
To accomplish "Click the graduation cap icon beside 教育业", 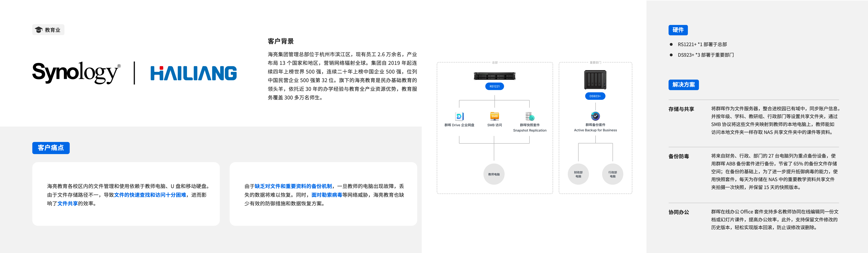I will pos(39,30).
